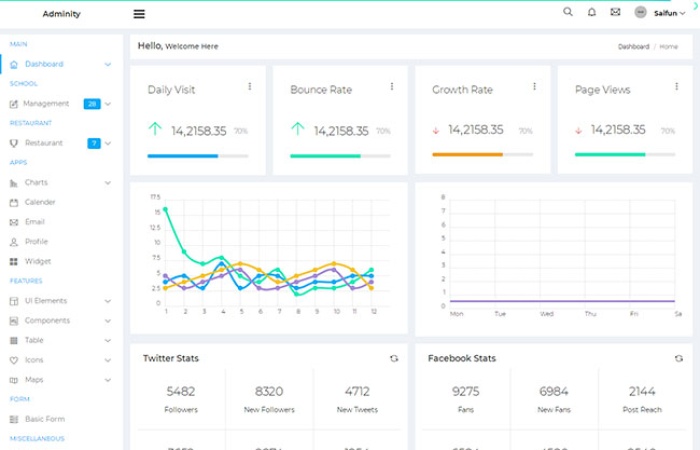Click the purple flat line in weekly chart

pos(562,301)
